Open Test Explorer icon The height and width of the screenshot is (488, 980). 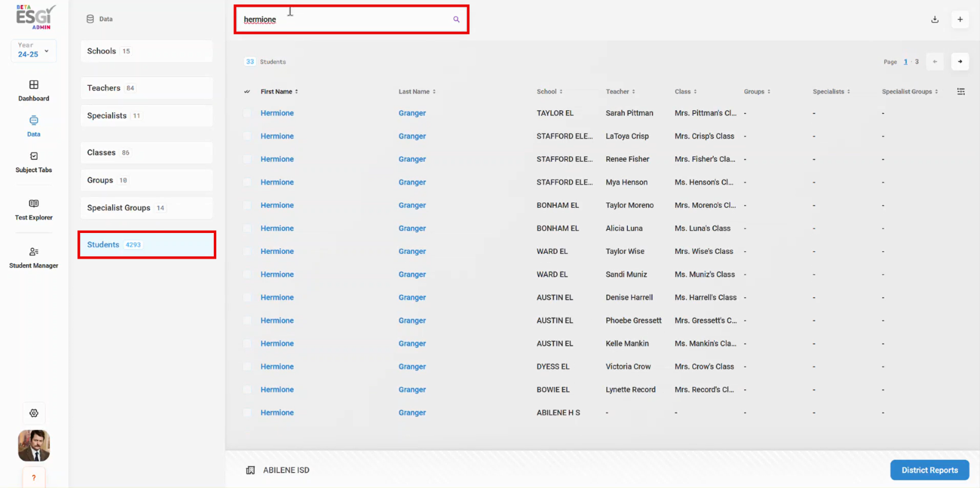pos(34,204)
